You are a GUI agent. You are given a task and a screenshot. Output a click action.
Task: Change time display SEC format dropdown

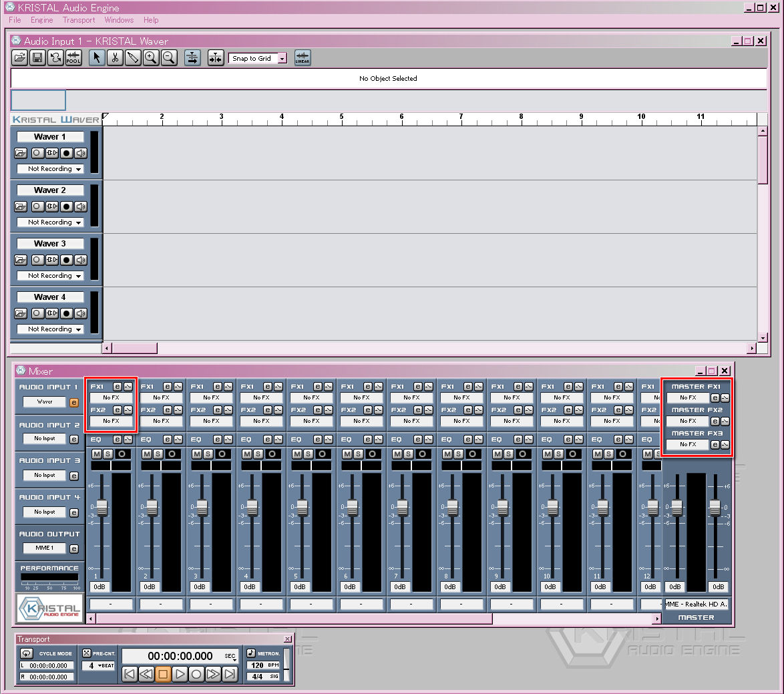click(x=230, y=656)
